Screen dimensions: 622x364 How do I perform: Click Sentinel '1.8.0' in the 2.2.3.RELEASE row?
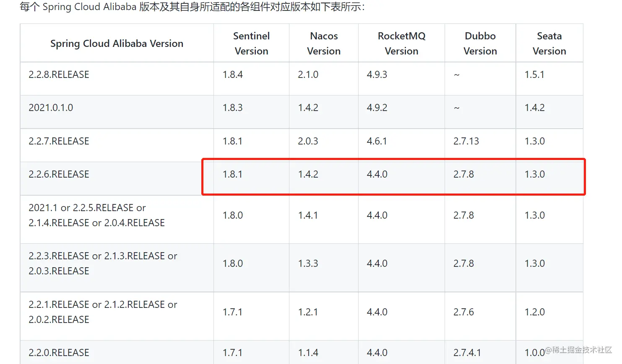(x=233, y=263)
